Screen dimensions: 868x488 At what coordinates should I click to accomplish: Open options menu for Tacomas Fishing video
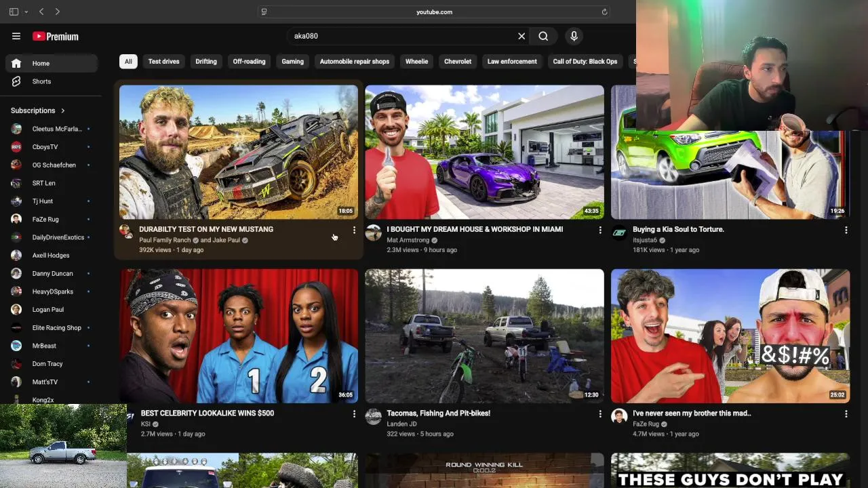click(600, 414)
